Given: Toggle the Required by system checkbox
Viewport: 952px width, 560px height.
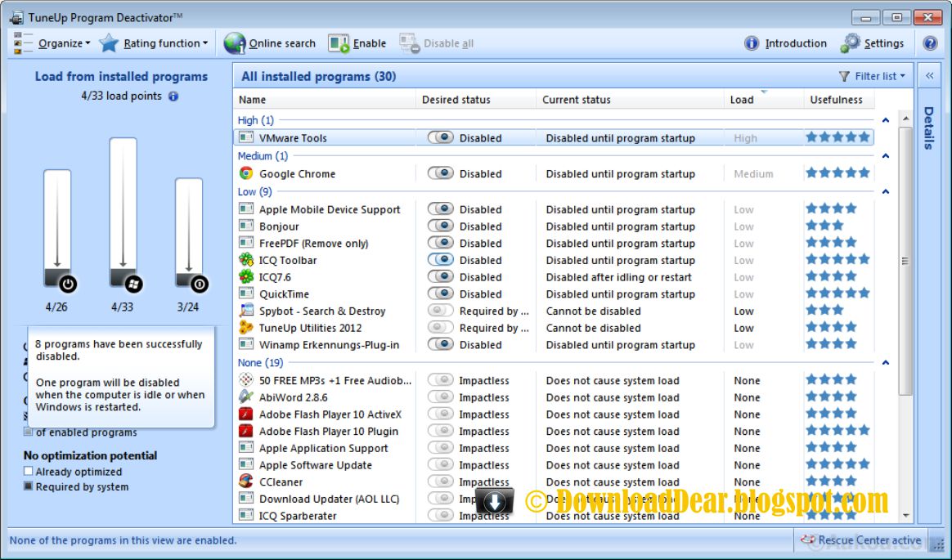Looking at the screenshot, I should point(28,486).
